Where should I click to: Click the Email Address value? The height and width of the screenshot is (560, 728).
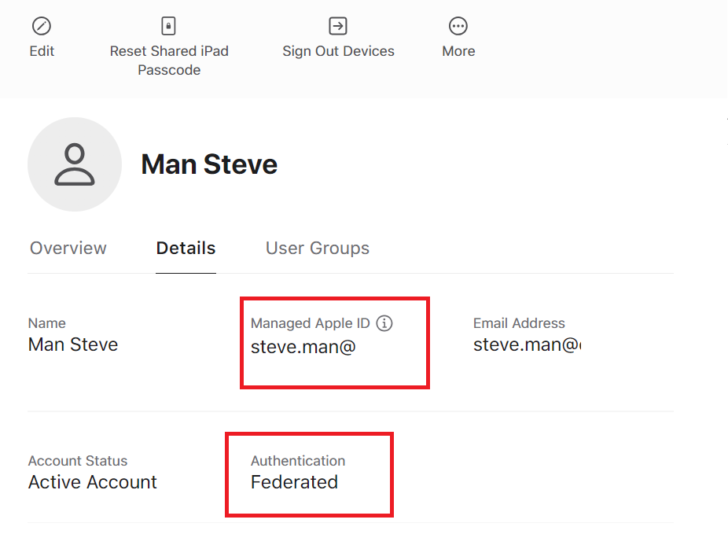(527, 344)
